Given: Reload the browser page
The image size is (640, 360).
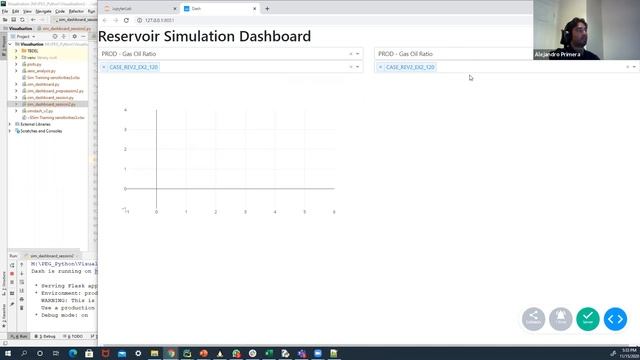Looking at the screenshot, I should (126, 20).
